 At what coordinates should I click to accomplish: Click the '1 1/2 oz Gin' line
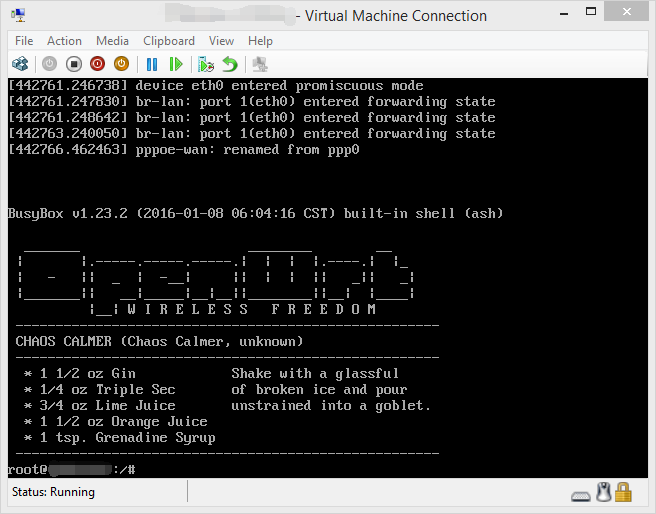[x=80, y=373]
